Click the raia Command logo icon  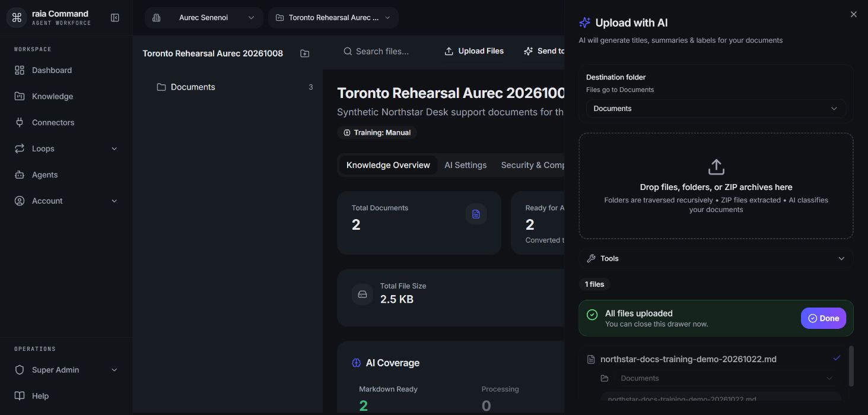pos(17,18)
